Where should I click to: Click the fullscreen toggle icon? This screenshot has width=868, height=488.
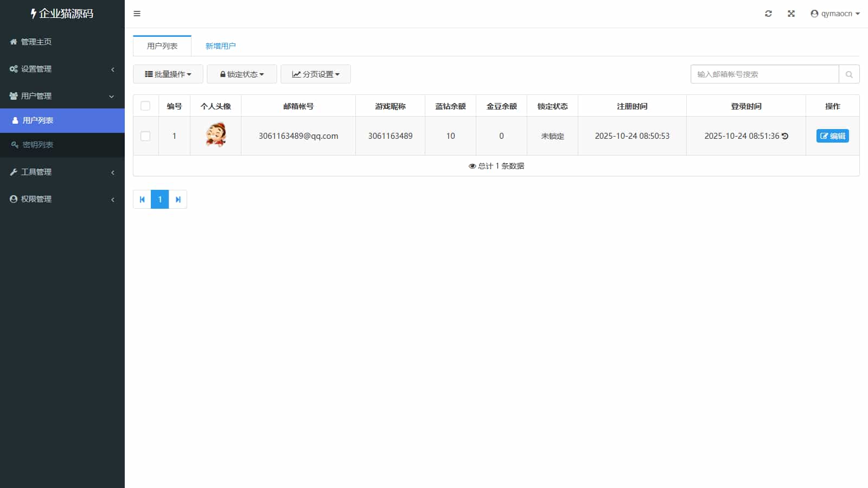[791, 14]
